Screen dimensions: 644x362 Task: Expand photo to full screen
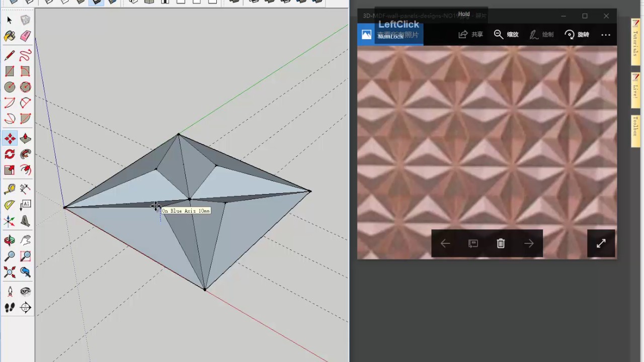[x=601, y=243]
